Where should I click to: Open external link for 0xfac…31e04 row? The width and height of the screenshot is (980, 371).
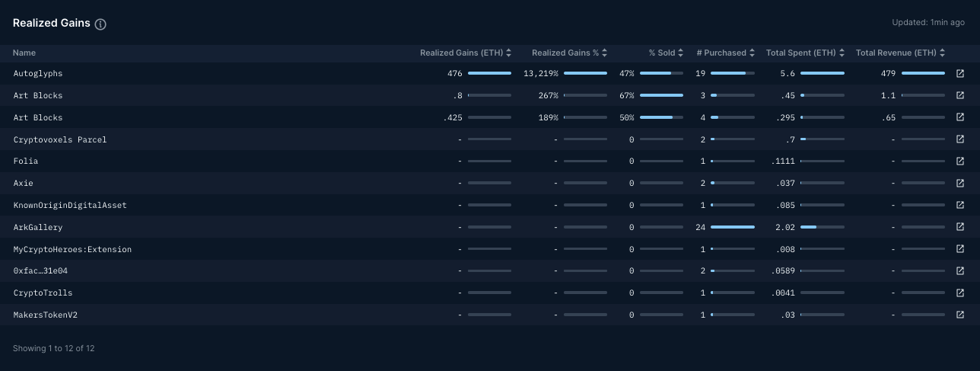(960, 270)
